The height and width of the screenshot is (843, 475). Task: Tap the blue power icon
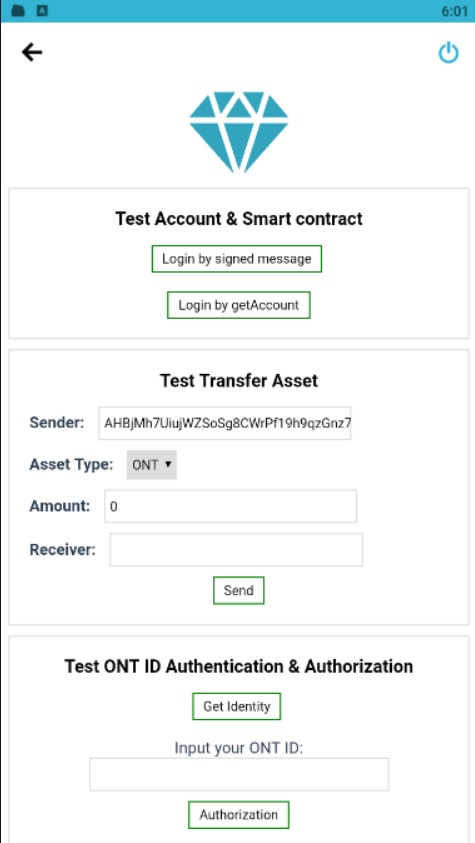pos(448,53)
